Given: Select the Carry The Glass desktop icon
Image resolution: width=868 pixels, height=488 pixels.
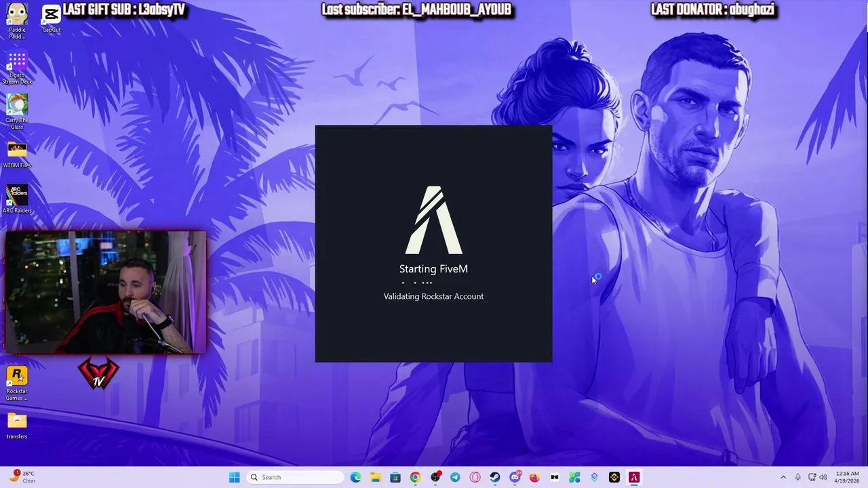Looking at the screenshot, I should click(17, 112).
